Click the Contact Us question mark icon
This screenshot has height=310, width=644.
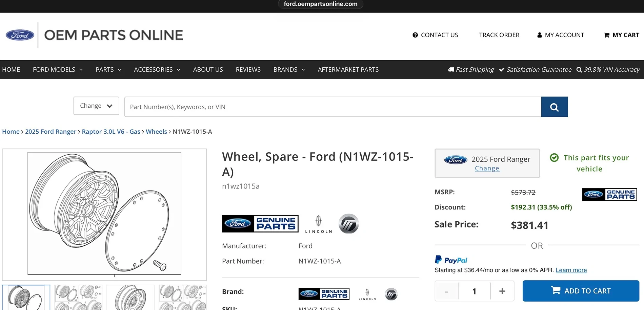tap(415, 35)
